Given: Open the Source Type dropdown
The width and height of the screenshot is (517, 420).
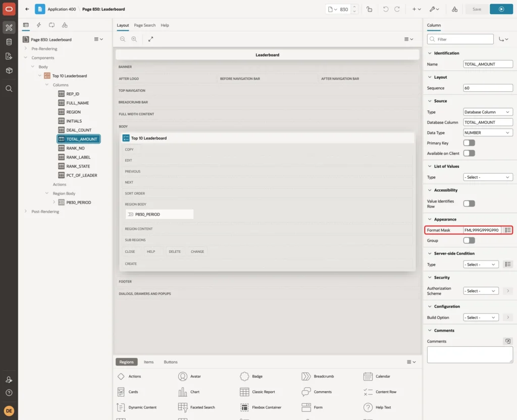Looking at the screenshot, I should click(x=488, y=112).
